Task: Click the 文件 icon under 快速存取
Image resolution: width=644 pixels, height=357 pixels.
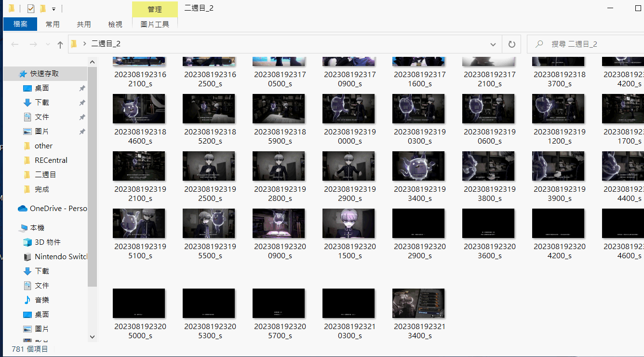Action: (x=27, y=117)
